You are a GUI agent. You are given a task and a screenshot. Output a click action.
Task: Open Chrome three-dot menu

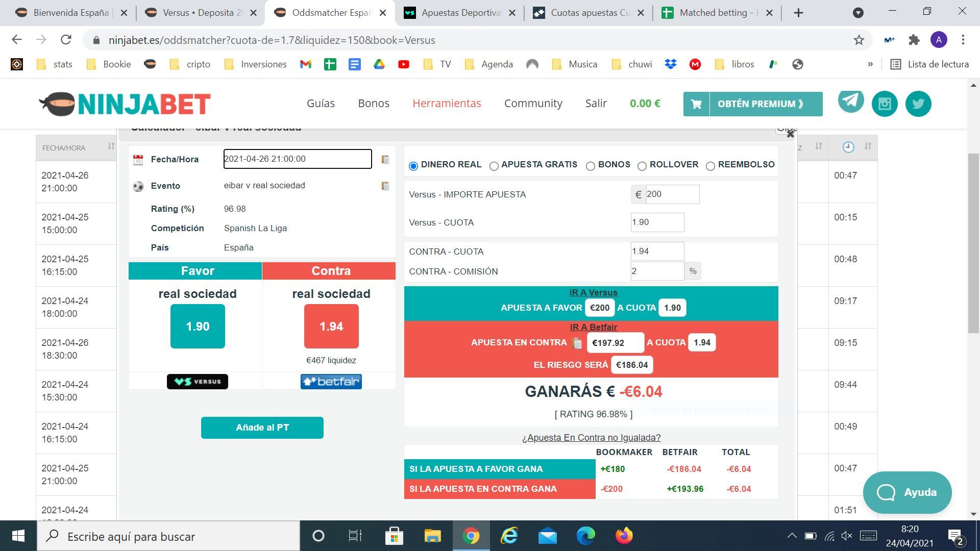(963, 40)
